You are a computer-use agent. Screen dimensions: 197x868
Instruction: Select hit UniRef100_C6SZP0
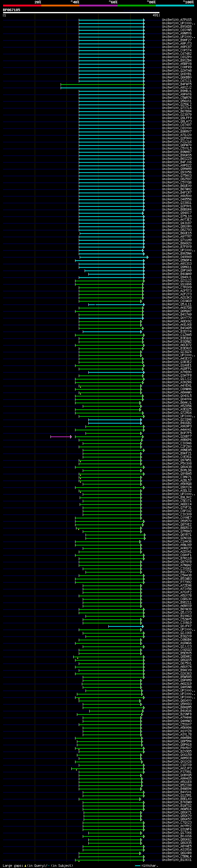point(177,57)
